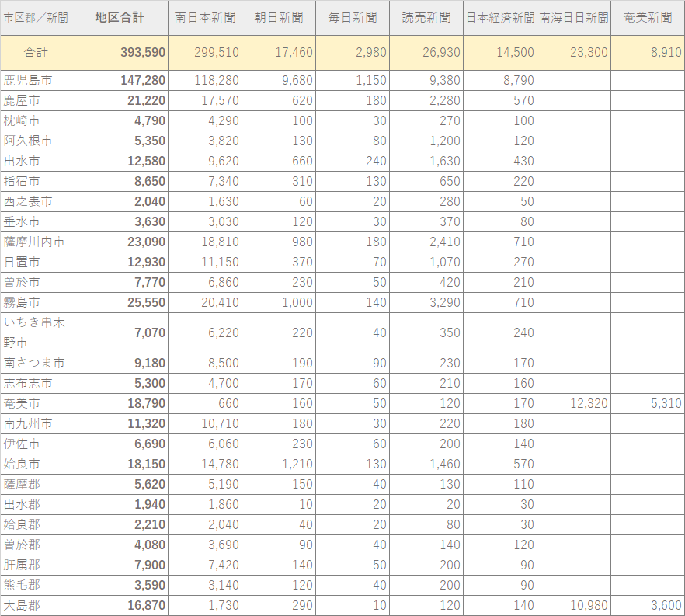Click the 志布志市 row label
The height and width of the screenshot is (616, 685).
pos(28,383)
